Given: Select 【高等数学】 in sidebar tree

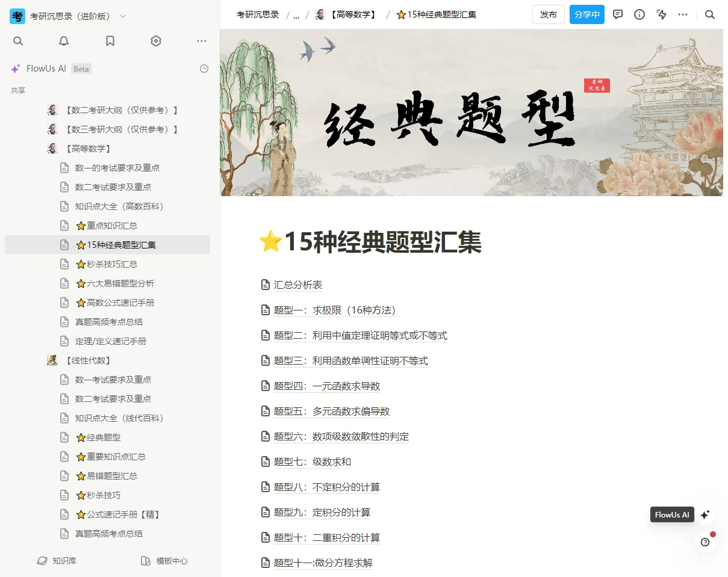Looking at the screenshot, I should click(x=88, y=149).
